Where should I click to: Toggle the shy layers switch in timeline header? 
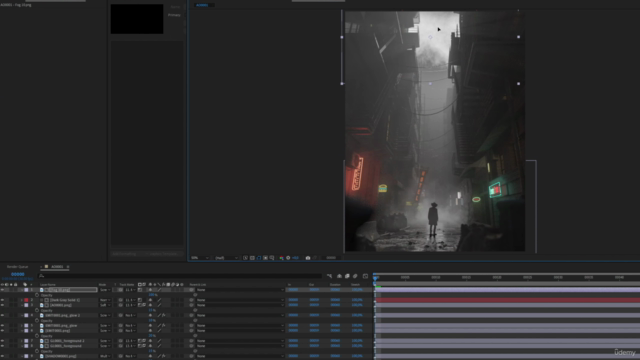pos(340,276)
